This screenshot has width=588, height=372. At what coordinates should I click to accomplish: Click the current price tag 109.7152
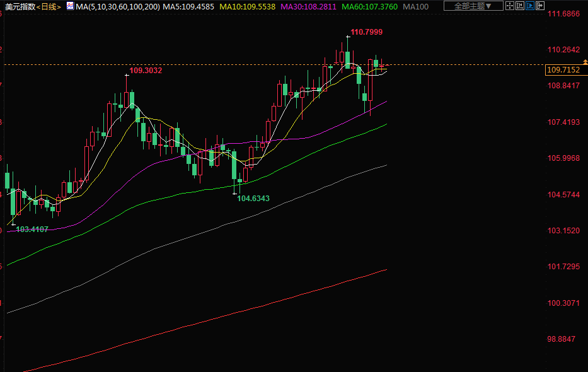click(563, 70)
